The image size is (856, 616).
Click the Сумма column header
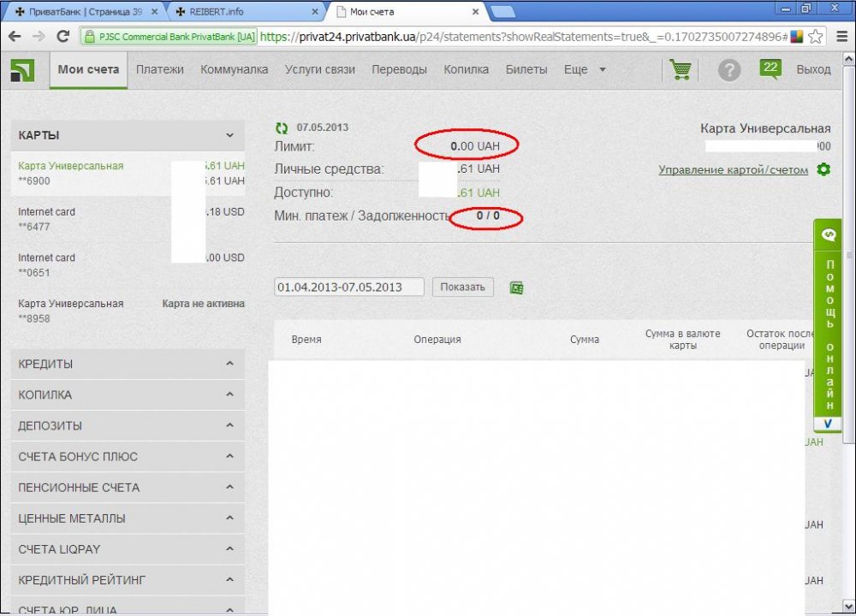(x=584, y=340)
